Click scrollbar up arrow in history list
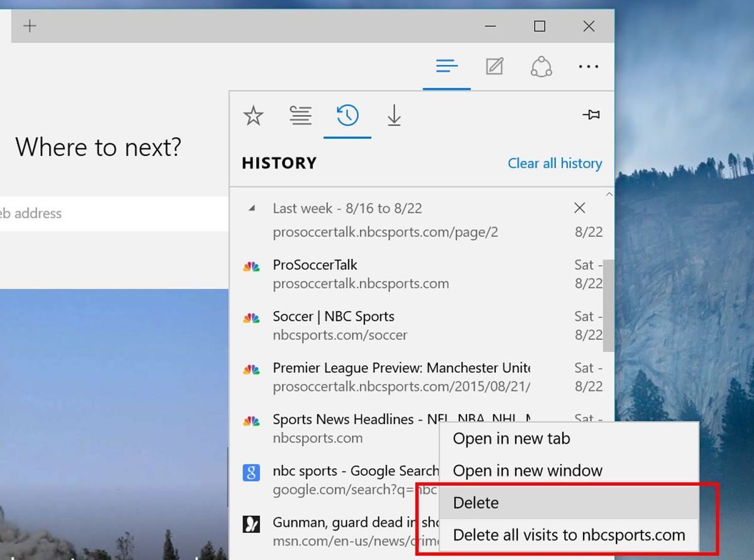Image resolution: width=754 pixels, height=560 pixels. pyautogui.click(x=608, y=194)
